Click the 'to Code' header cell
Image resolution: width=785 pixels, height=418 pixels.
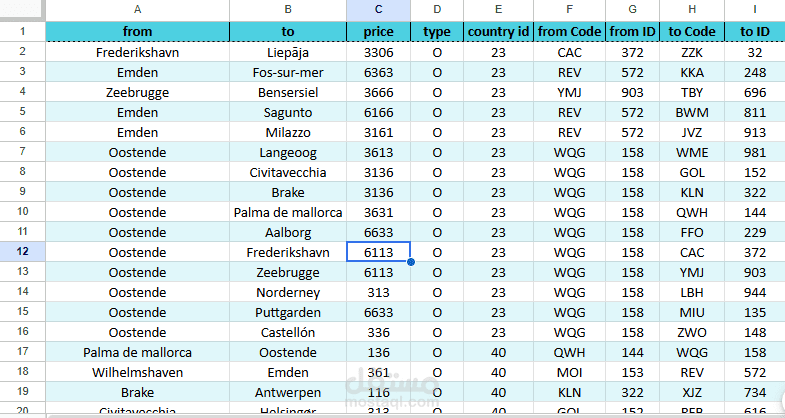(692, 32)
